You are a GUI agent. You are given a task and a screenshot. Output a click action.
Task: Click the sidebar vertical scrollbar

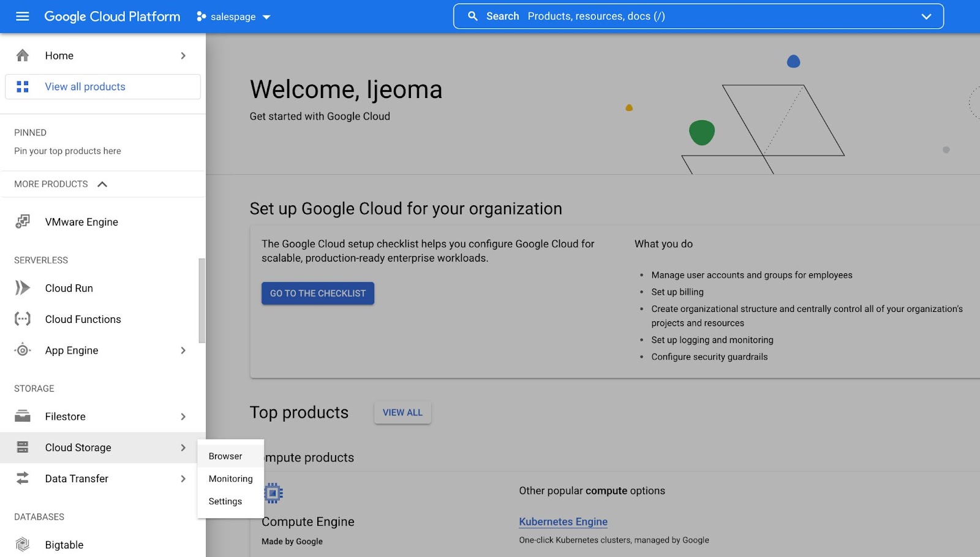202,300
